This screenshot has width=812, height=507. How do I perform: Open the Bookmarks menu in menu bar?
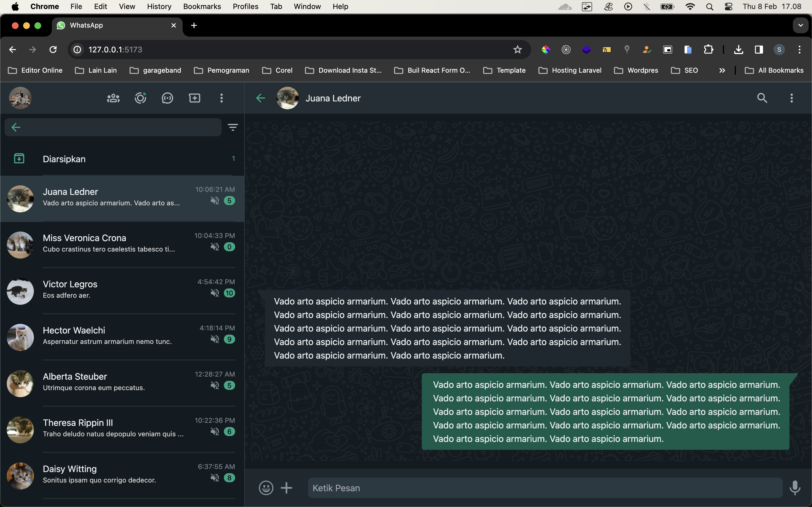(202, 6)
